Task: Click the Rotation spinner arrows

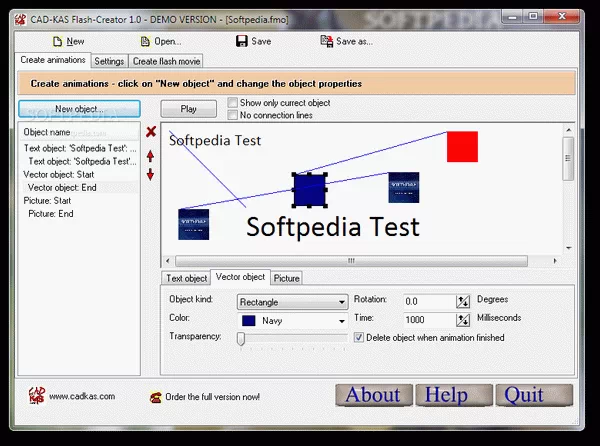Action: tap(462, 301)
